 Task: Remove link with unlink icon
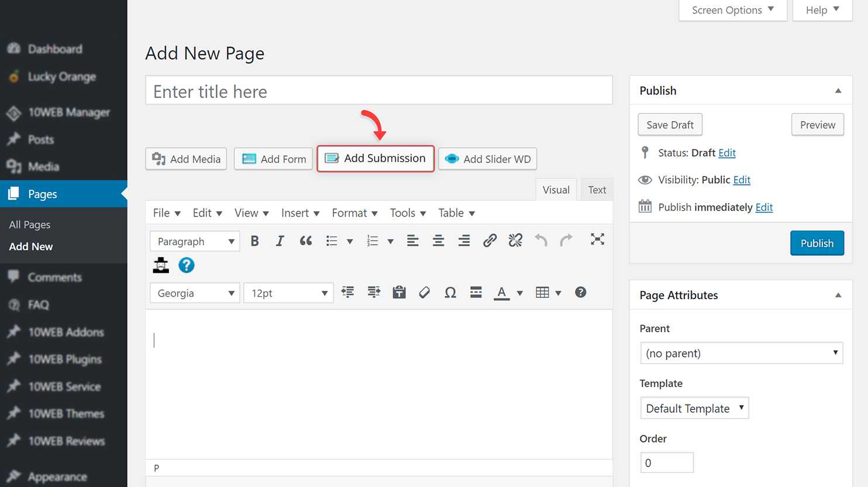pyautogui.click(x=515, y=241)
